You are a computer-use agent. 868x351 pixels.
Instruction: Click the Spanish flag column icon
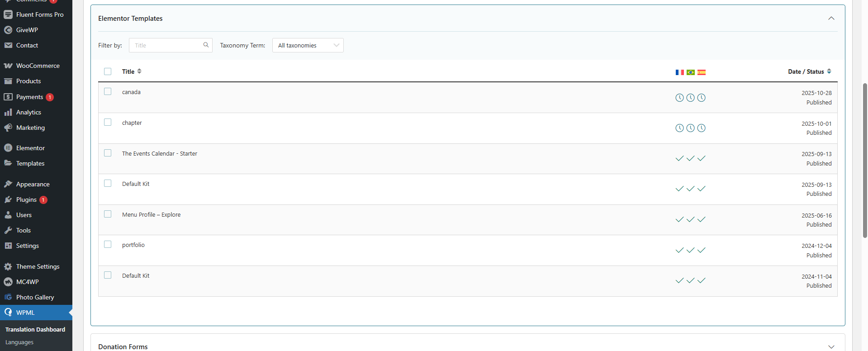tap(702, 72)
